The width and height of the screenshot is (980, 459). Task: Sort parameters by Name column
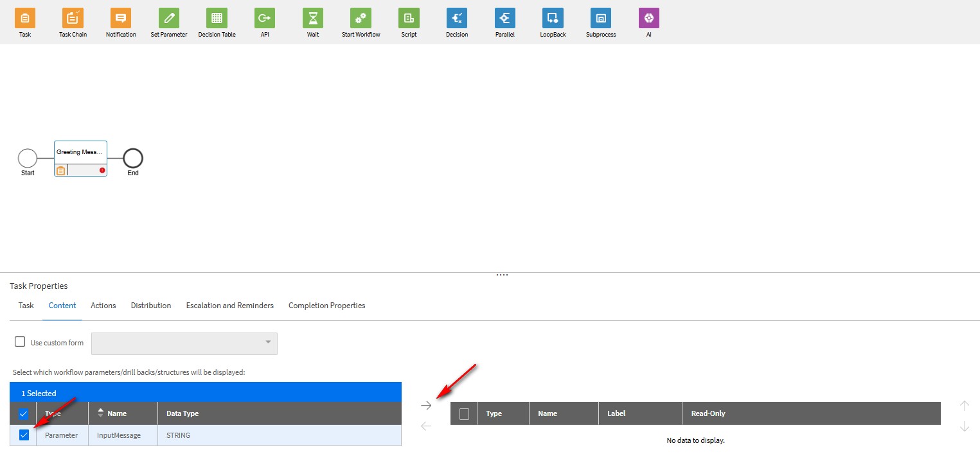116,413
